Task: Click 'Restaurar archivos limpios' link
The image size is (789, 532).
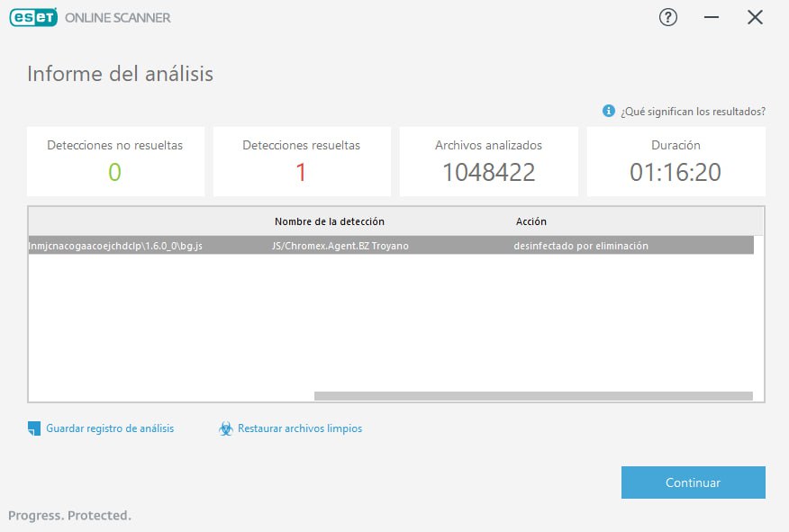Action: click(300, 428)
